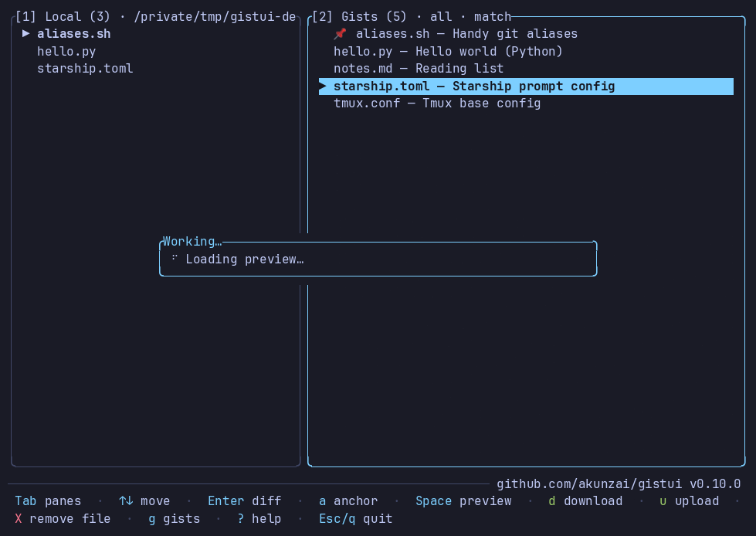
Task: Click the ? help shortcut hint
Action: (259, 519)
